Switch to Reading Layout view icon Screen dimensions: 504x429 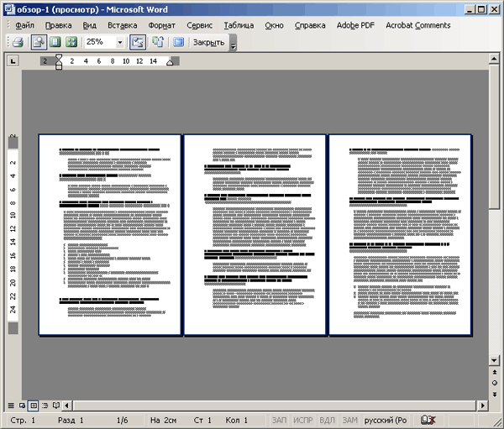(x=56, y=405)
